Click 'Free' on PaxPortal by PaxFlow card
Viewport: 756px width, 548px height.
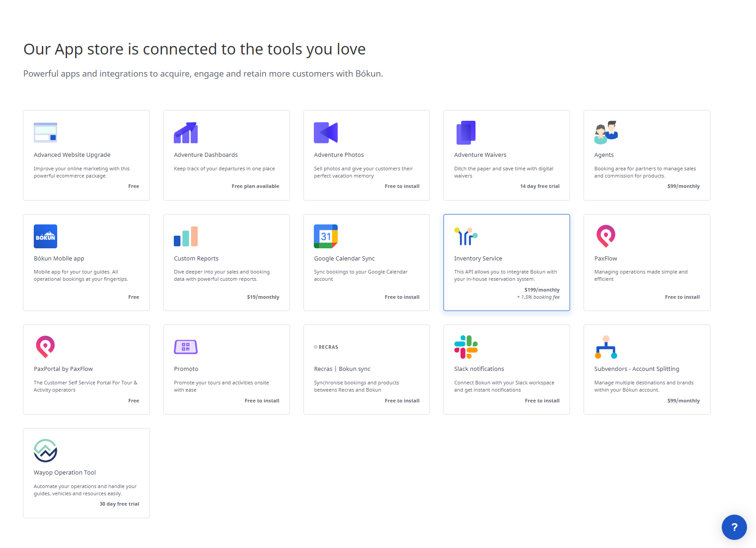click(x=134, y=401)
